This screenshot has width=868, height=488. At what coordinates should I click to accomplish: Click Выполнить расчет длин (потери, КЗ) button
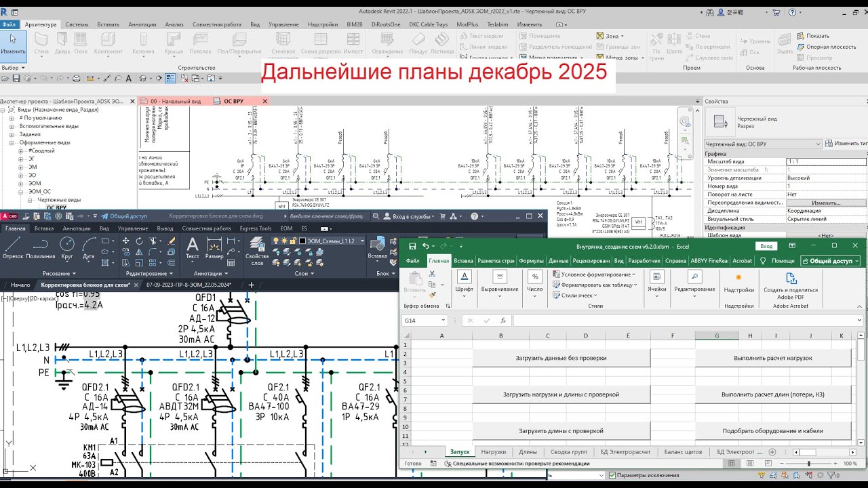(x=772, y=394)
